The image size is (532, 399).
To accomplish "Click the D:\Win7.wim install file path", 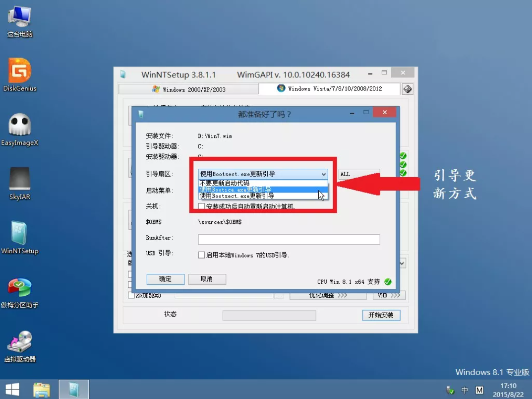I will (215, 136).
